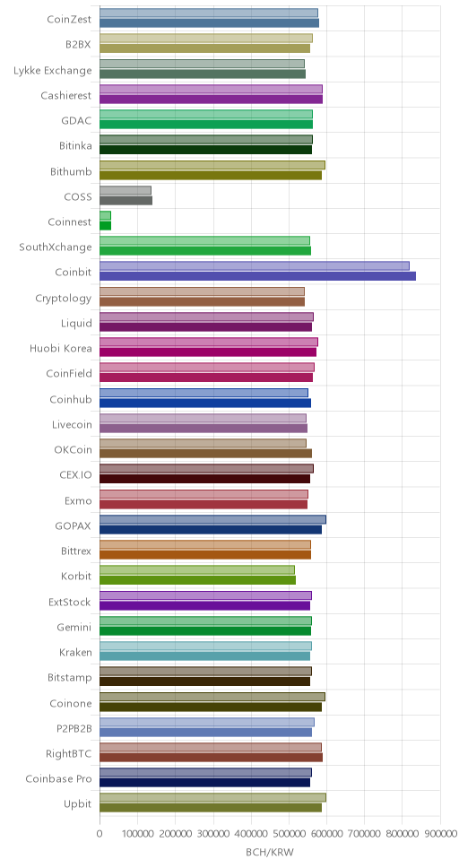Image resolution: width=459 pixels, height=868 pixels.
Task: Click the Bittrex orange bar
Action: click(205, 555)
